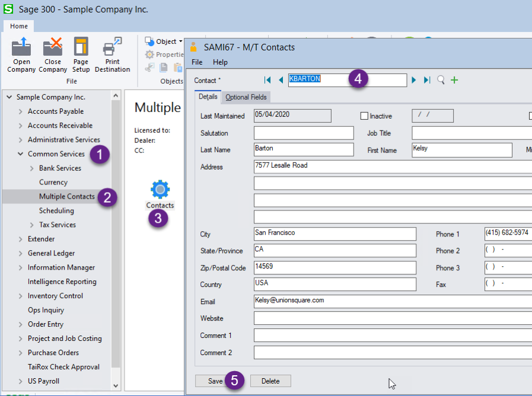
Task: Click the Fax field
Action: point(508,284)
